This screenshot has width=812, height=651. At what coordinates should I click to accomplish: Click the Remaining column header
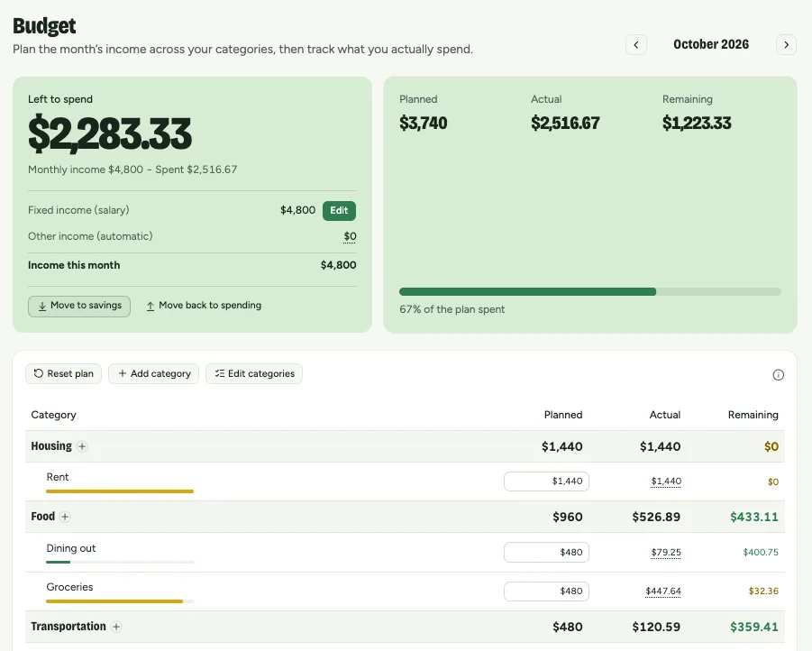pyautogui.click(x=753, y=415)
